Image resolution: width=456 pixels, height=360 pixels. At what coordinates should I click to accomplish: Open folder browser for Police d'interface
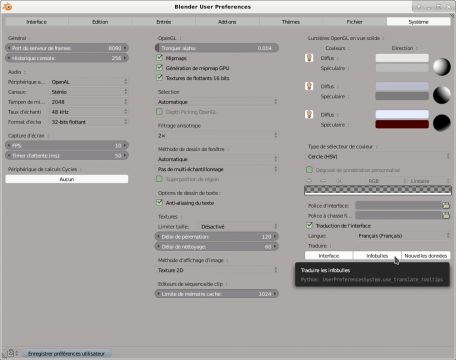(x=446, y=205)
